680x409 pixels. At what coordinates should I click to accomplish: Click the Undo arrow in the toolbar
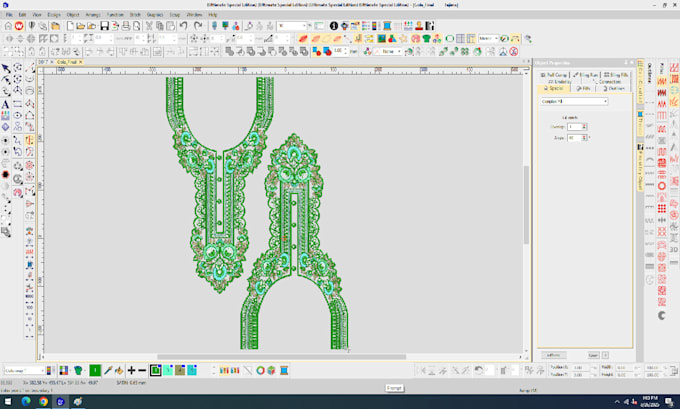[x=183, y=26]
